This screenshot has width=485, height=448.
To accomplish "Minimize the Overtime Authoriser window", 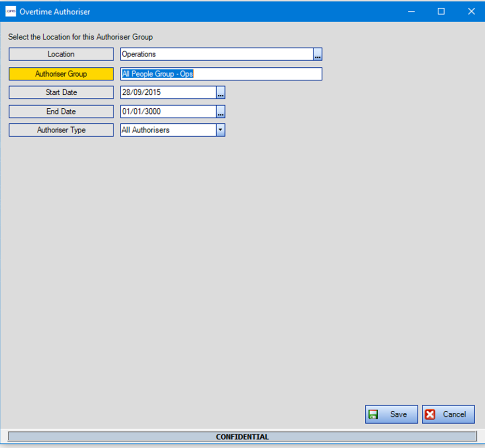I will click(411, 11).
